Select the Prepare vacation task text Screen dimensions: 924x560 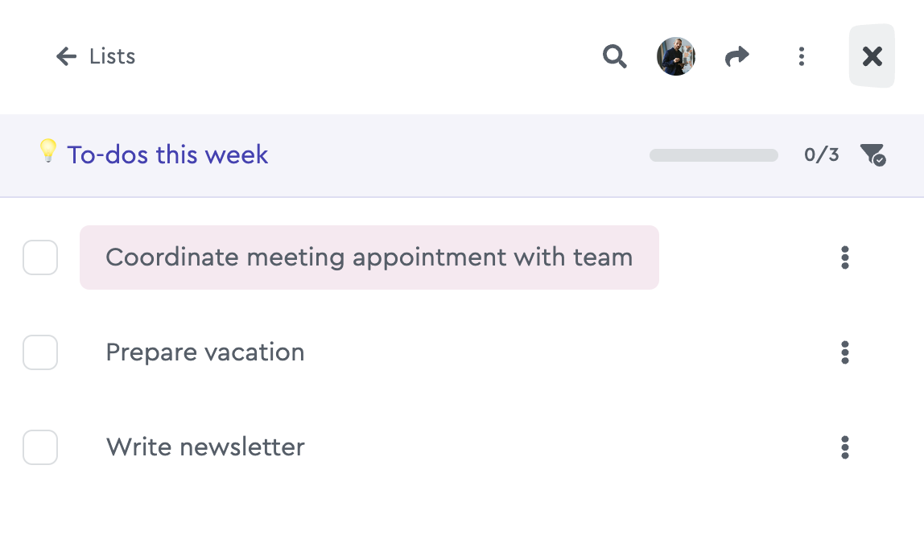[x=205, y=352]
